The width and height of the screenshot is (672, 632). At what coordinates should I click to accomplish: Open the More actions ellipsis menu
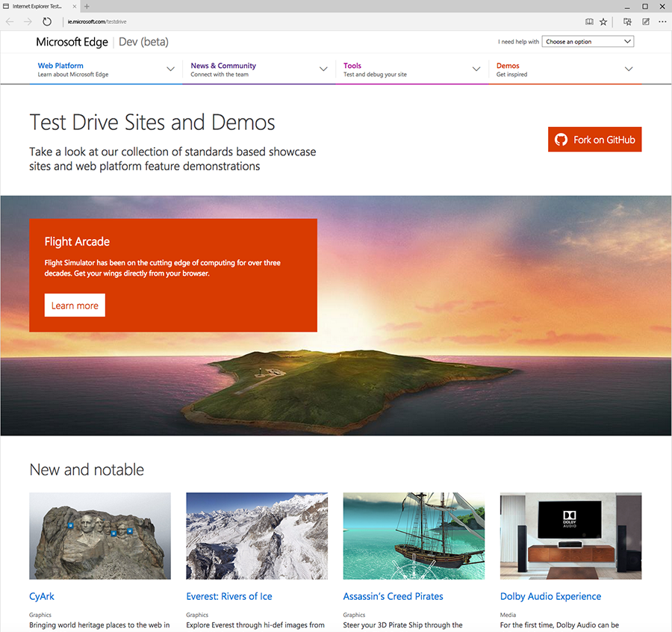[662, 22]
